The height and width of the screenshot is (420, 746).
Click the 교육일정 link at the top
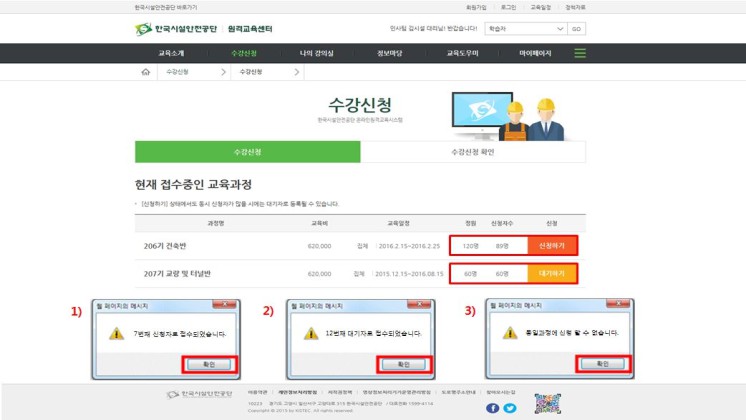[540, 7]
